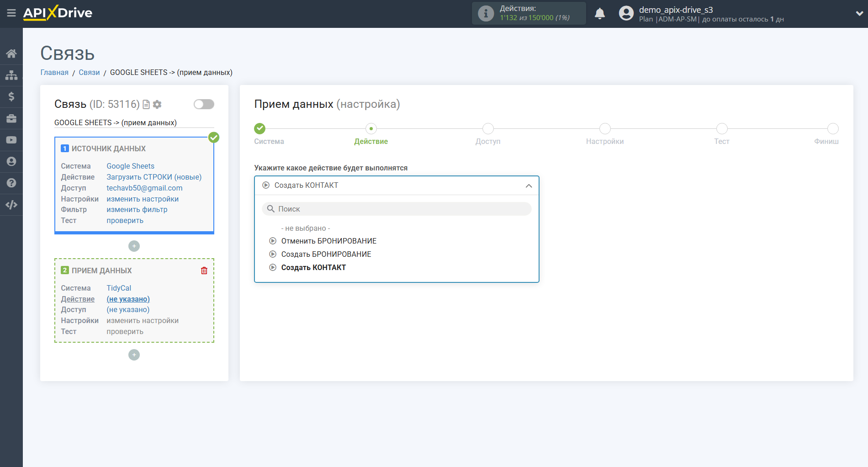Open the YouTube video icon in the sidebar
Image resolution: width=868 pixels, height=467 pixels.
click(11, 140)
